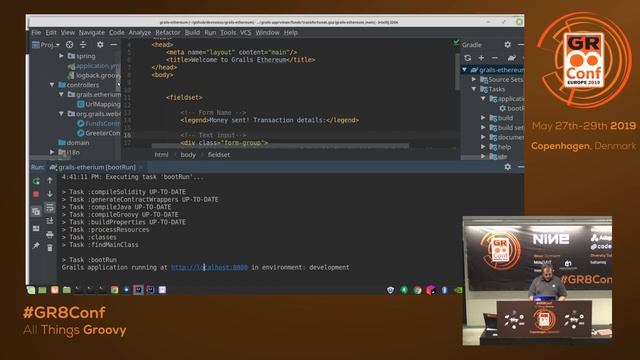
Task: Expand the build task group in Gradle
Action: (483, 118)
